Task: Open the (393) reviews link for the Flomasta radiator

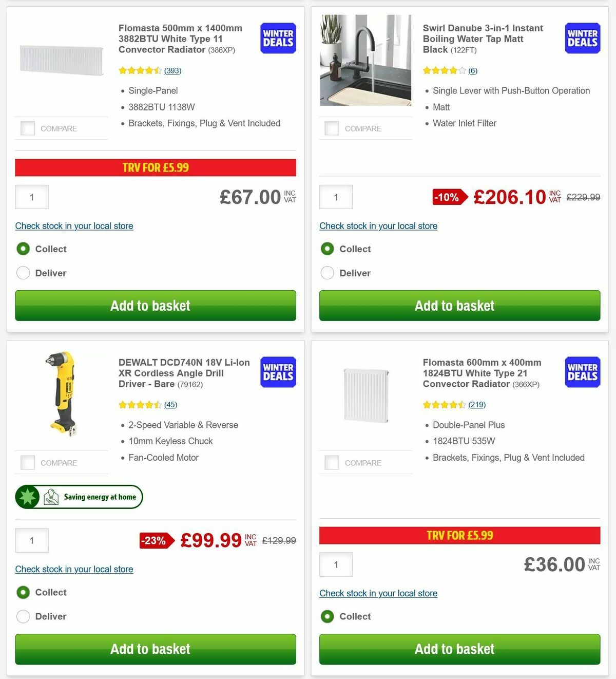Action: [172, 70]
